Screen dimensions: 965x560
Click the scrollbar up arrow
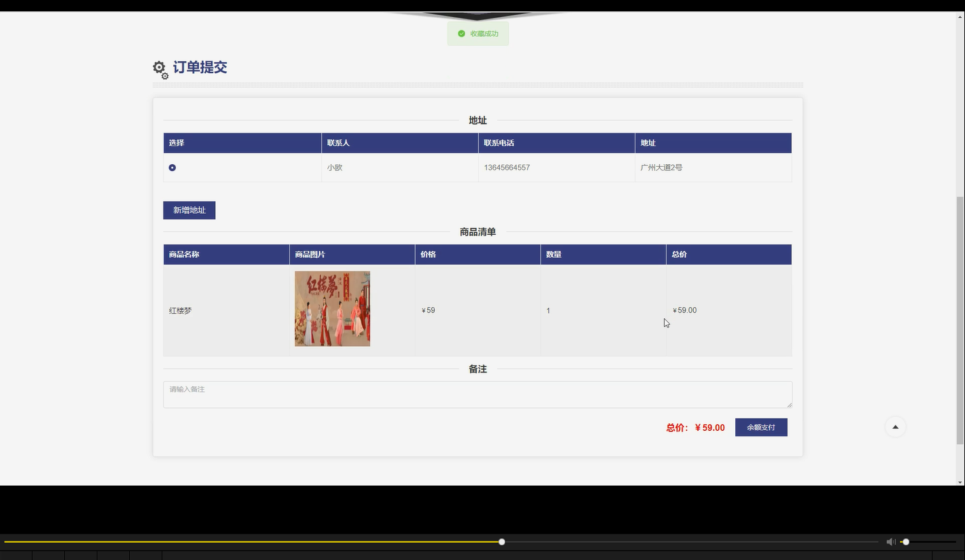click(960, 16)
